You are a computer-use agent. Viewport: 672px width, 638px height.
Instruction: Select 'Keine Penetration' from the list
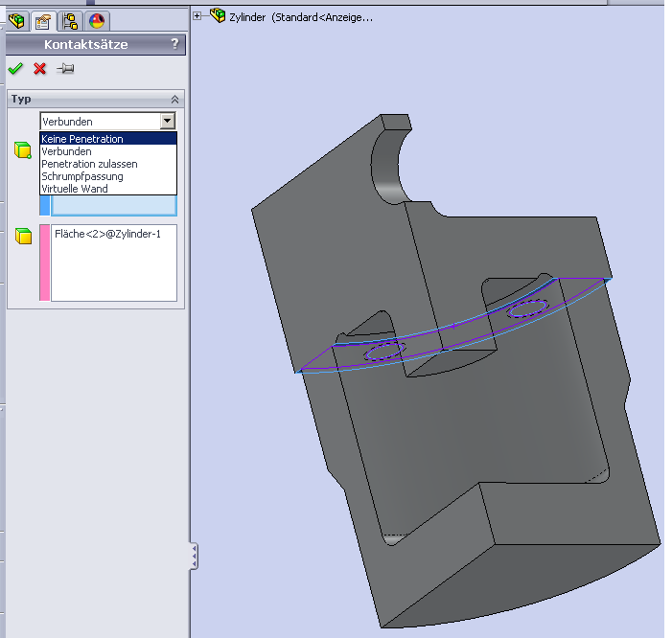[82, 139]
